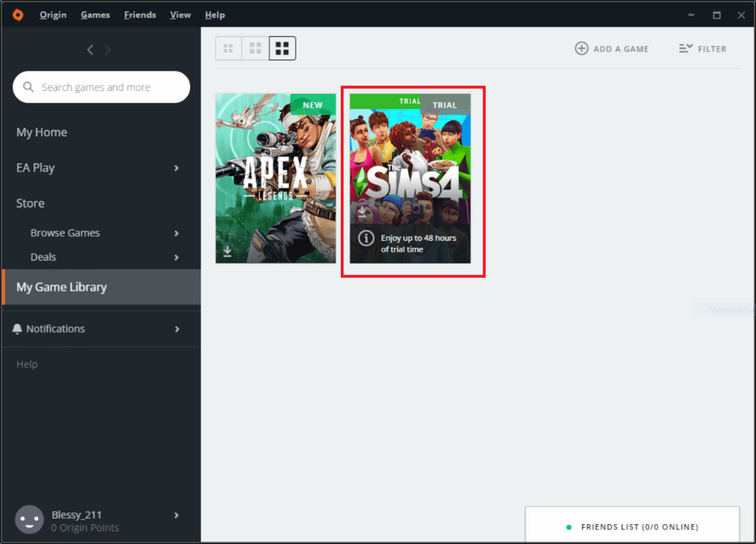The width and height of the screenshot is (756, 544).
Task: Click the gray TRIAL badge on Sims 4
Action: 445,105
